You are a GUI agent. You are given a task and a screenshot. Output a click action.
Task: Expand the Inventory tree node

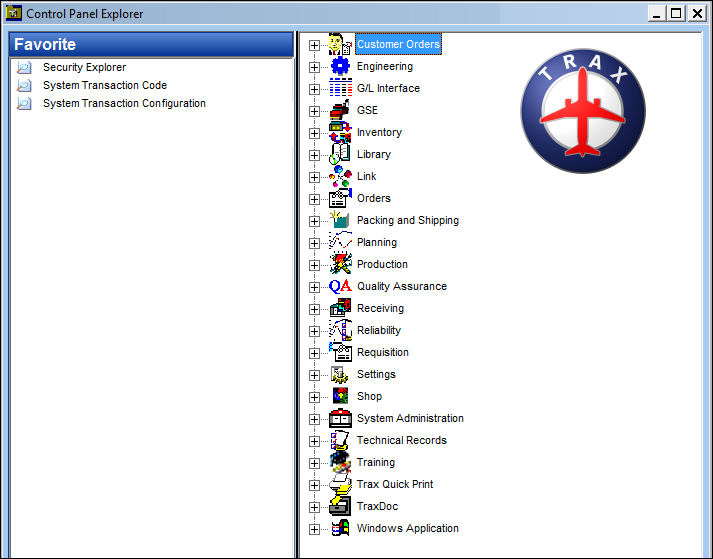pos(314,133)
